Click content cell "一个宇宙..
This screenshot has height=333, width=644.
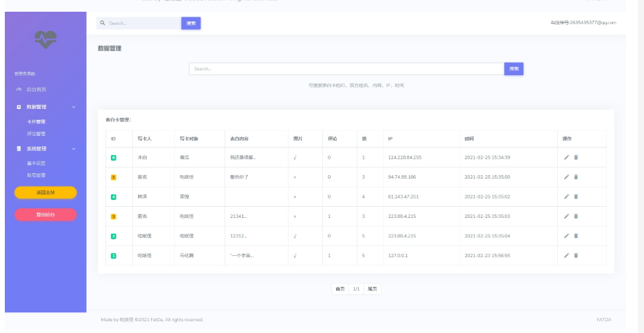click(x=242, y=256)
